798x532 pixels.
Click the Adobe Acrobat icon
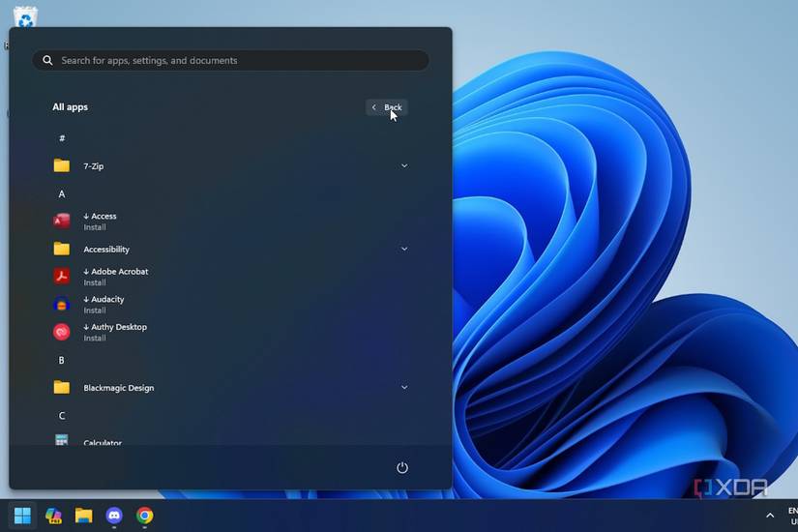tap(62, 277)
